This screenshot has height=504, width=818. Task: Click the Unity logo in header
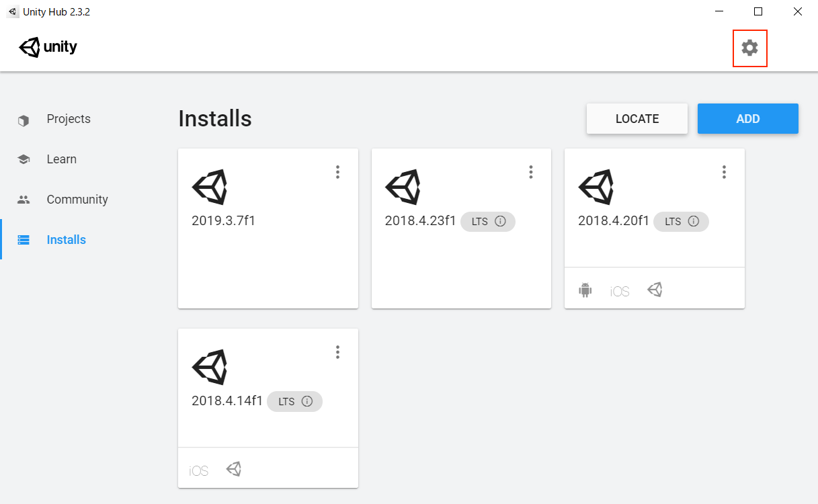[48, 47]
